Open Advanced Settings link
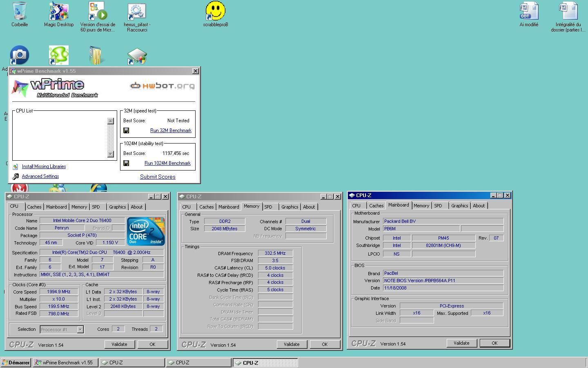The image size is (588, 368). (x=40, y=176)
